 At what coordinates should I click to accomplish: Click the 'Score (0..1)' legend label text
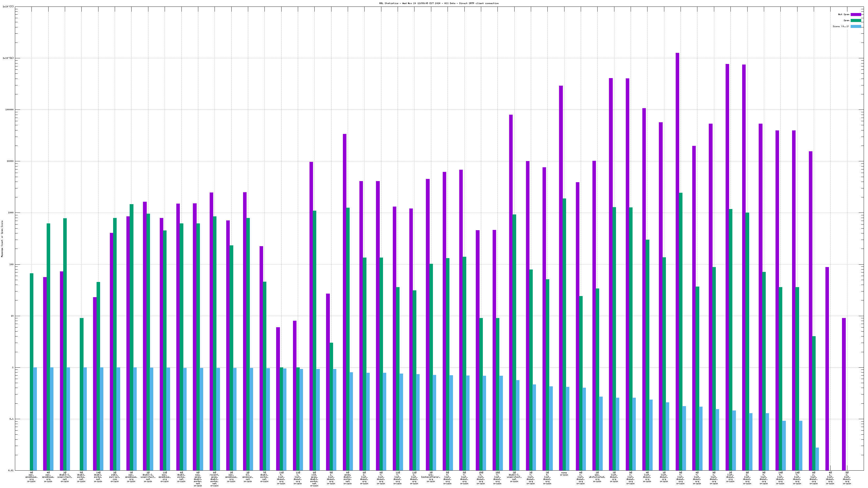tap(841, 26)
